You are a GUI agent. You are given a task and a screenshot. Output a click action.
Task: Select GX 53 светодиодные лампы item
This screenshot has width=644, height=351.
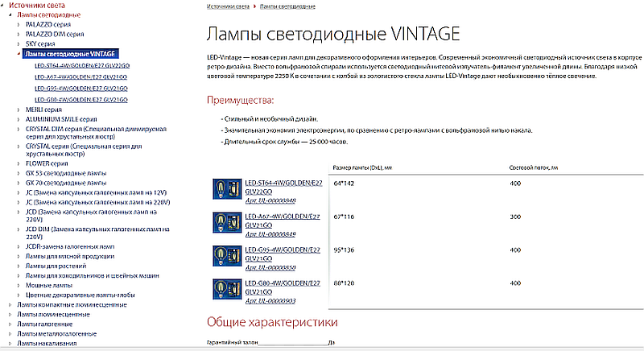click(66, 173)
